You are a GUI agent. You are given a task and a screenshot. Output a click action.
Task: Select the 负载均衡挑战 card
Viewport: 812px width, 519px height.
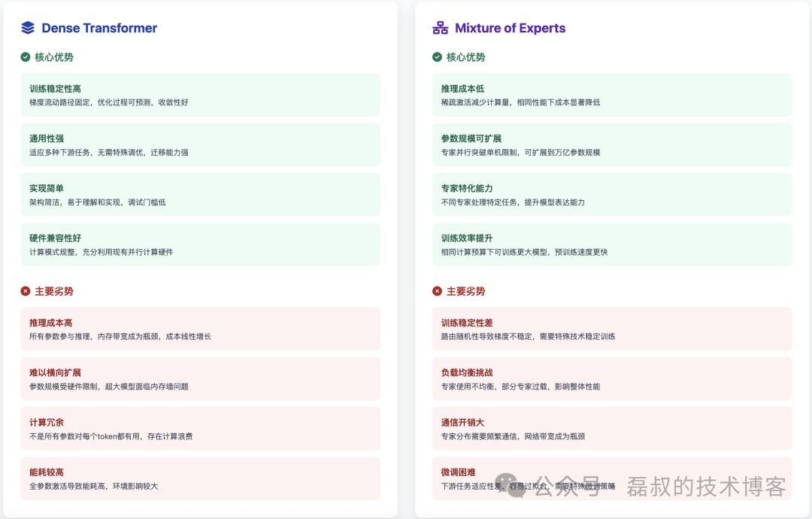tap(612, 378)
